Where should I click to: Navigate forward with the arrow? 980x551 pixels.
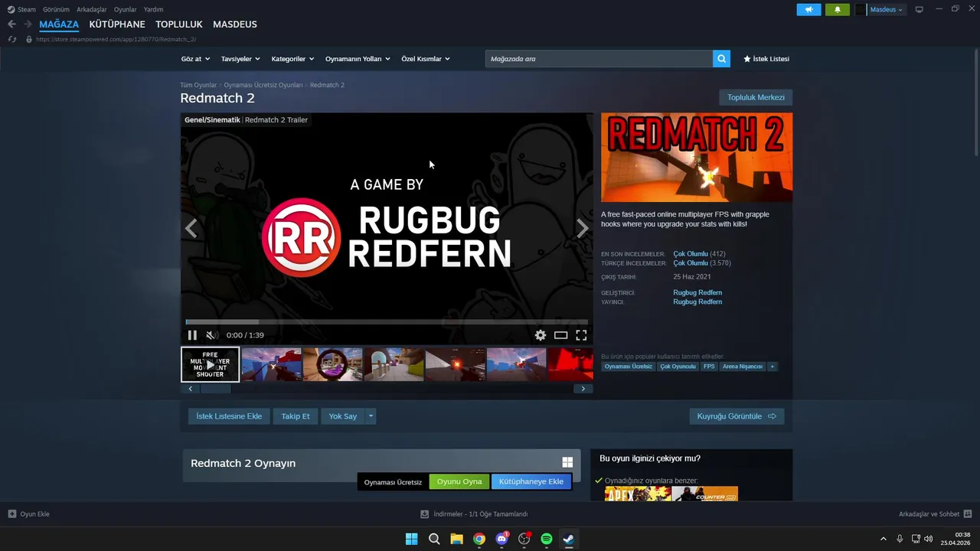28,24
